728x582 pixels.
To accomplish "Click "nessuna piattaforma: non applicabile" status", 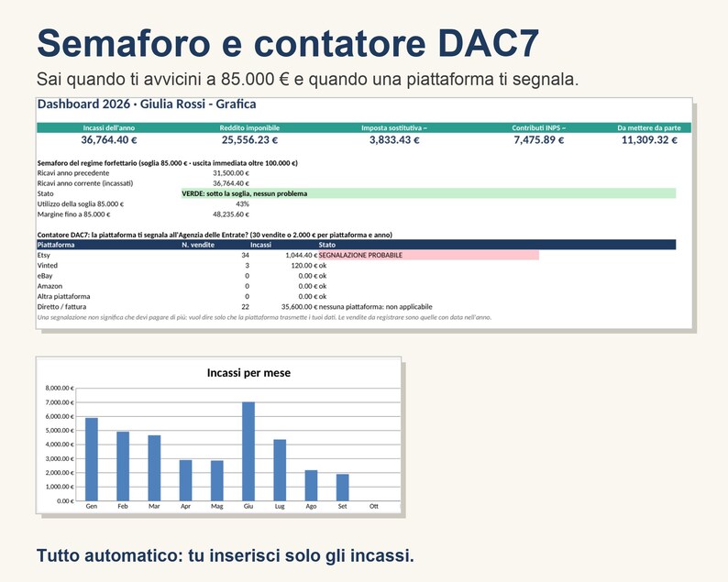I will 376,307.
